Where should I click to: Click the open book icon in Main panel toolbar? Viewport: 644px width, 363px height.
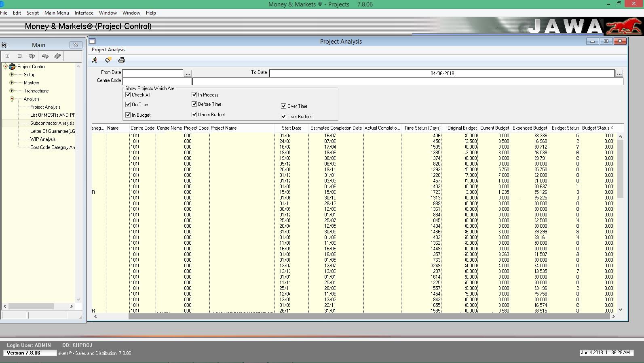coord(45,56)
